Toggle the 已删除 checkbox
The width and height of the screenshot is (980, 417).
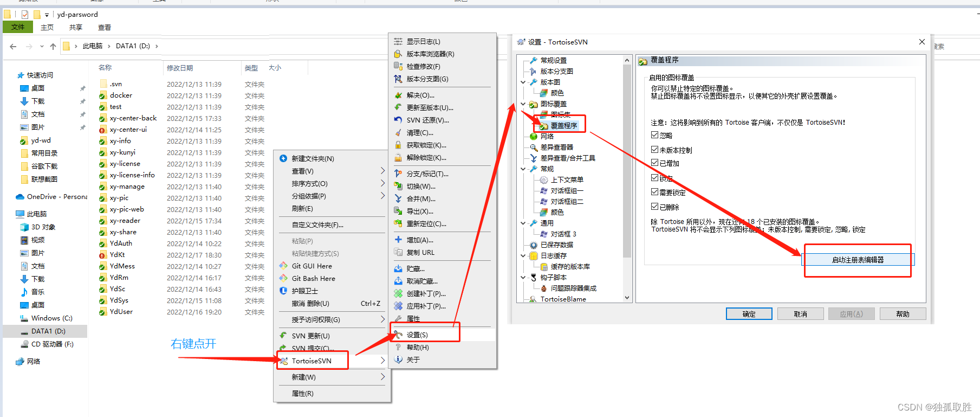pos(654,207)
